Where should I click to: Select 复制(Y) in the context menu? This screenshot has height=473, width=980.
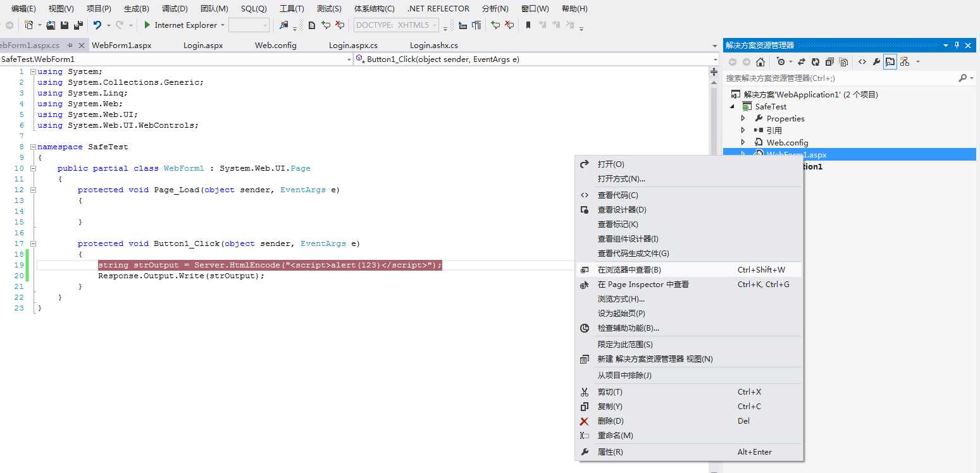tap(689, 406)
